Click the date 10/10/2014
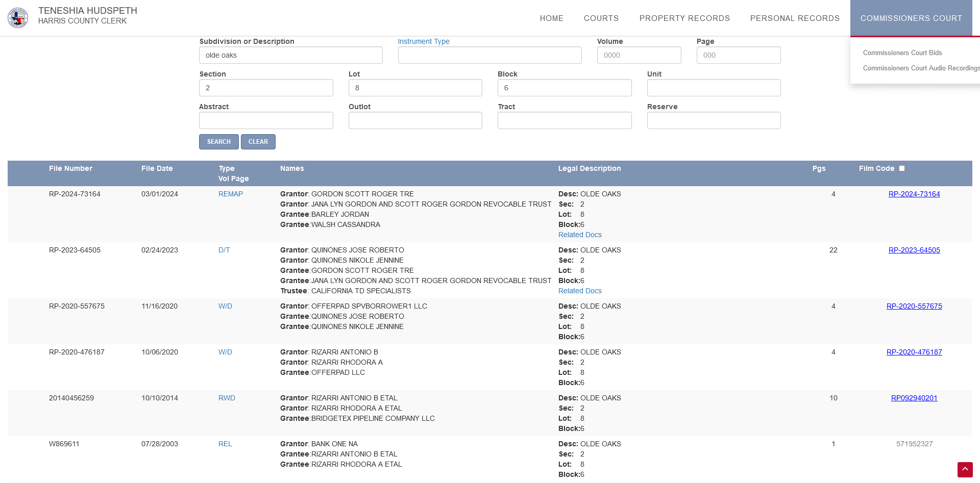This screenshot has height=483, width=980. 160,398
